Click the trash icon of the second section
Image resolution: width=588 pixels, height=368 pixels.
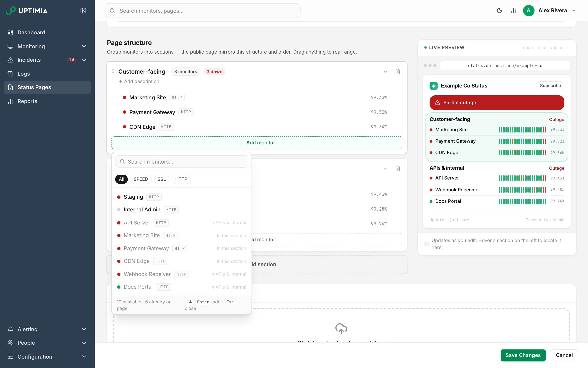tap(398, 168)
